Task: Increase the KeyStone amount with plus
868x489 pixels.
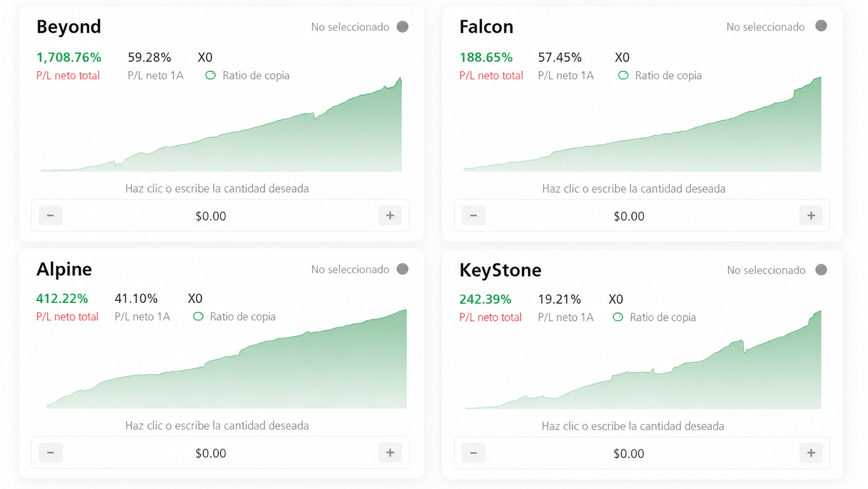Action: 811,453
